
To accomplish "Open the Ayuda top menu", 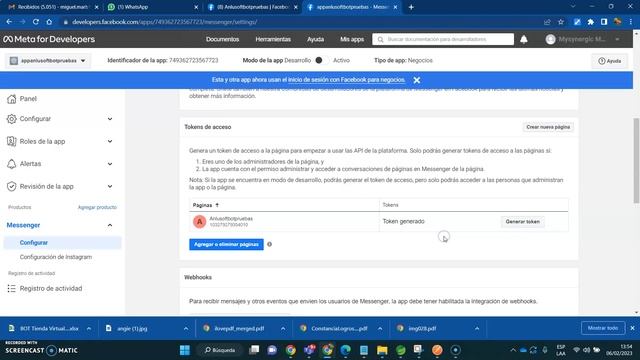I will [316, 39].
